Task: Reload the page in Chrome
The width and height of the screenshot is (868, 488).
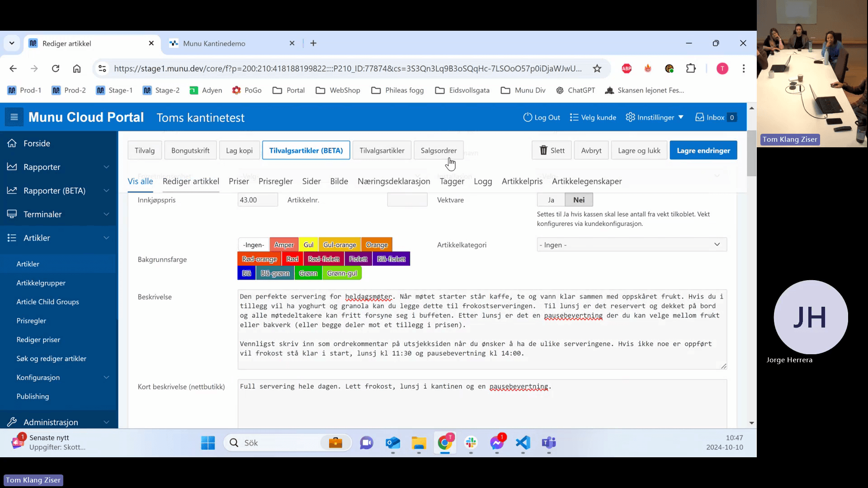Action: click(56, 69)
